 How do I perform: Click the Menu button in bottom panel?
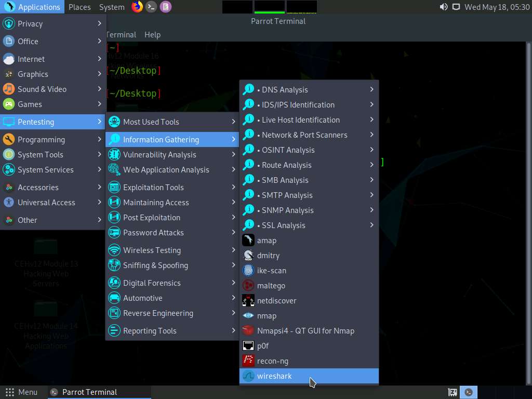(x=22, y=392)
